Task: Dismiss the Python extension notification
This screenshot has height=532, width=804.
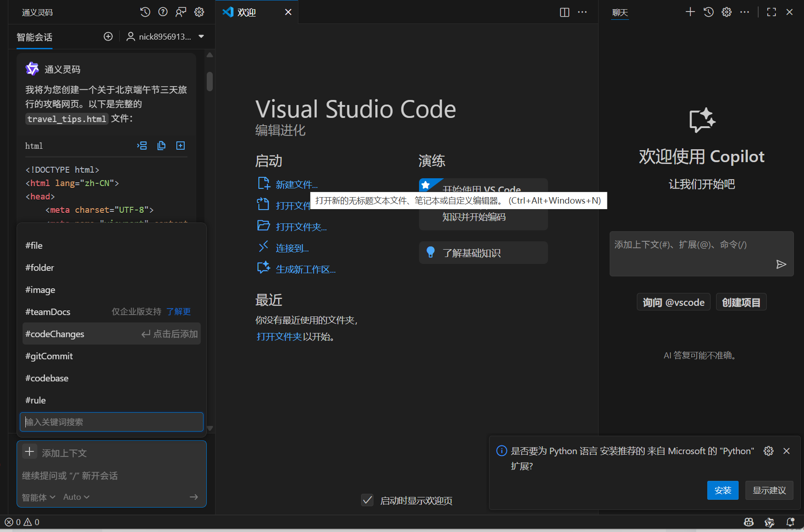Action: tap(787, 451)
